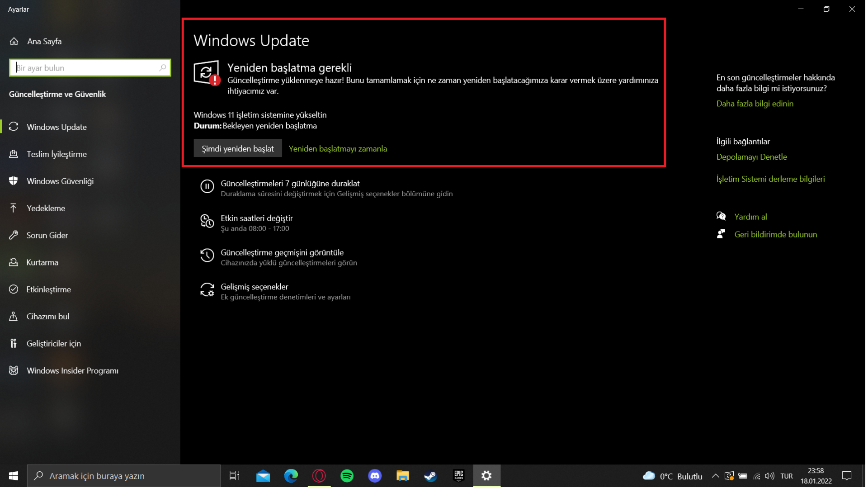868x488 pixels.
Task: Select Windows Update in the sidebar
Action: coord(57,127)
